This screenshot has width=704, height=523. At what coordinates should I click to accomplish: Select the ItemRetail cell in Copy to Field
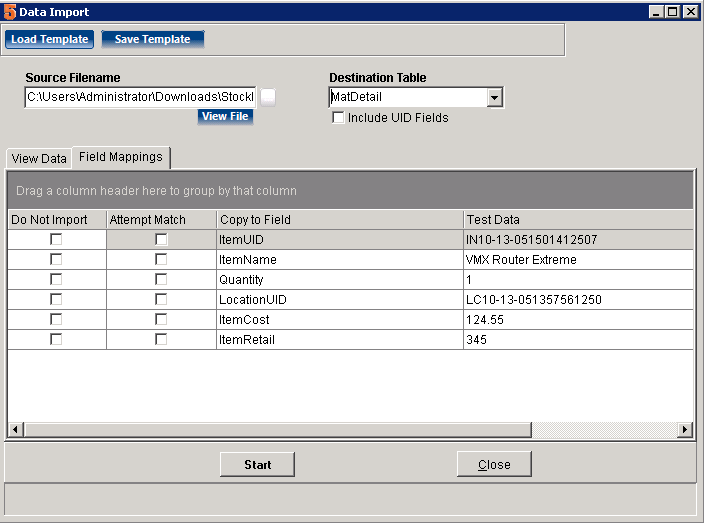[340, 339]
